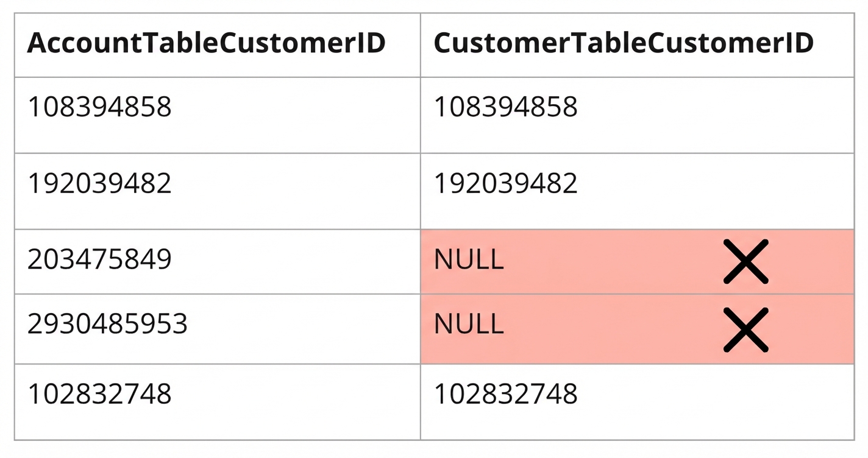Click the 203475849 account ID cell
Screen dimensions: 868x458
(x=100, y=260)
